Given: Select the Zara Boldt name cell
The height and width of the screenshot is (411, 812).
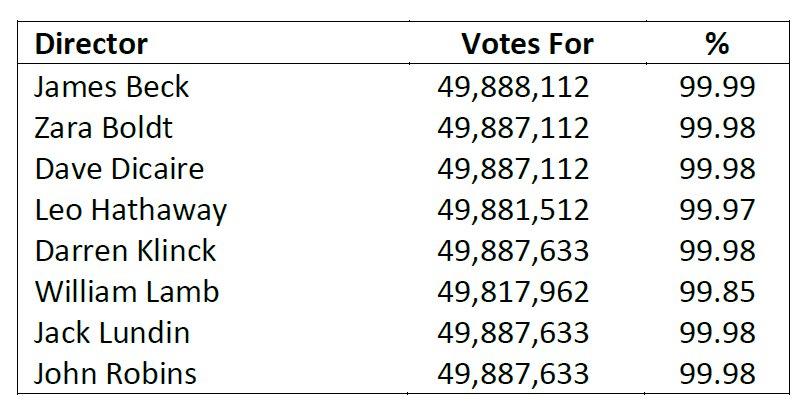Looking at the screenshot, I should [x=103, y=128].
